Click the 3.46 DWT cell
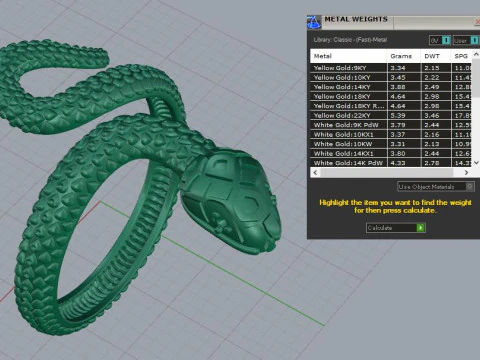The image size is (480, 360). pos(435,115)
